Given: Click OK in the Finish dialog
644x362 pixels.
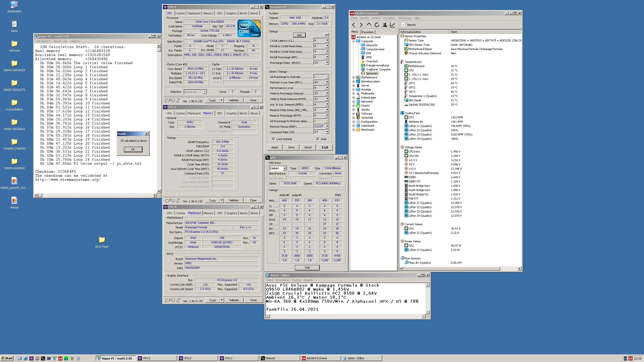Looking at the screenshot, I should tap(133, 149).
